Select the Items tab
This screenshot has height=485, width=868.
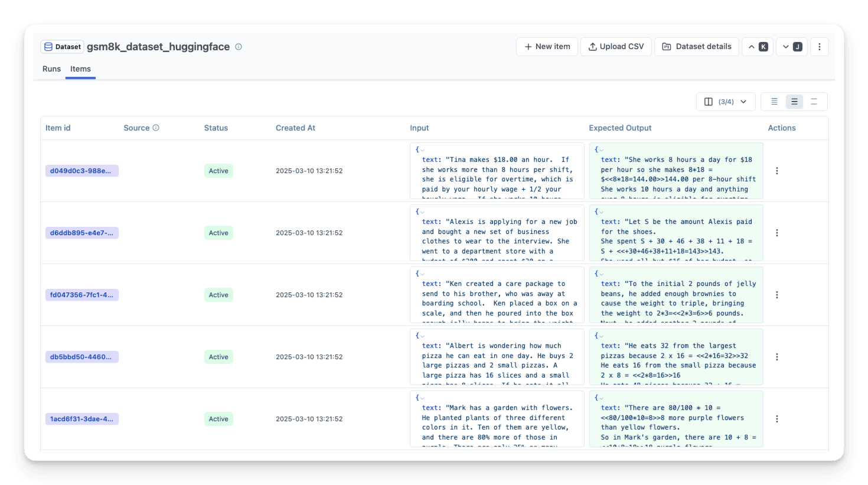(80, 69)
